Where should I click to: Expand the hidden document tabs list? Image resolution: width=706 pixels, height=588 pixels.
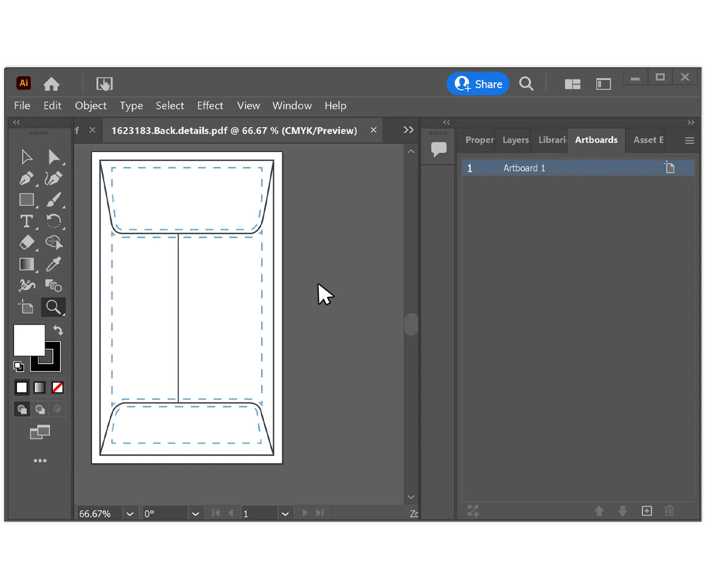pyautogui.click(x=408, y=130)
